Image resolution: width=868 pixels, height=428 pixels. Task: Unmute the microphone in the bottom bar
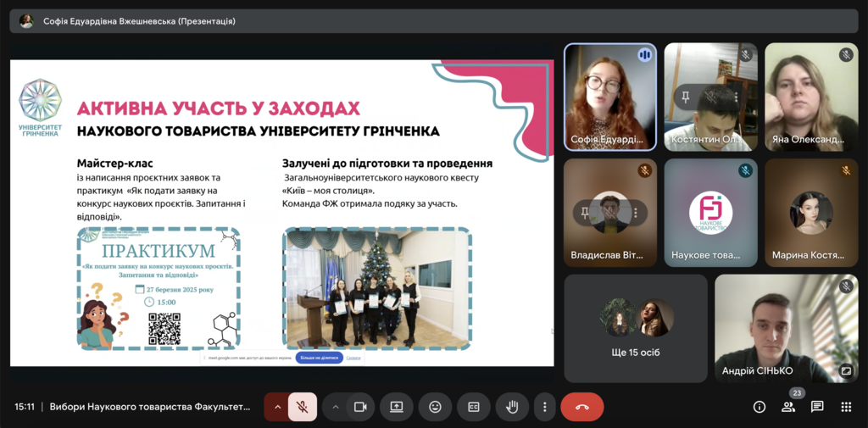[x=302, y=407]
